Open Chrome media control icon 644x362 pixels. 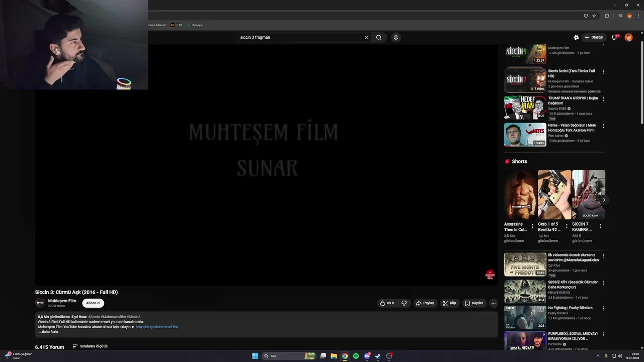click(x=620, y=16)
